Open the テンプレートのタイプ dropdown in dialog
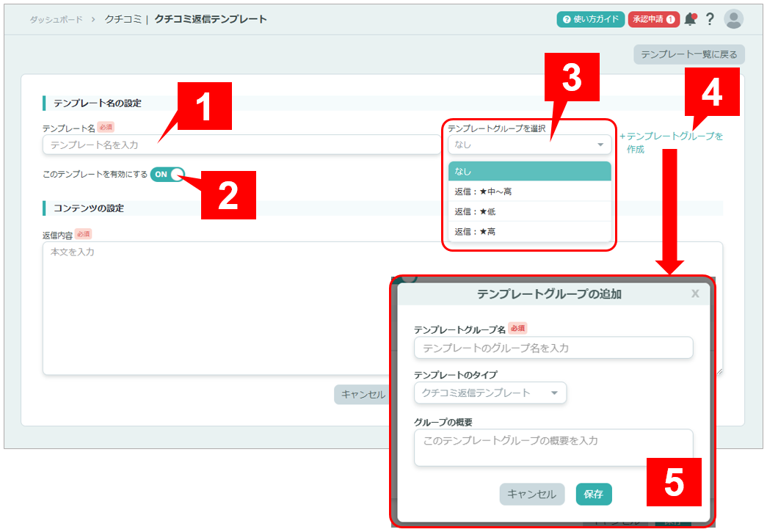 (x=490, y=393)
